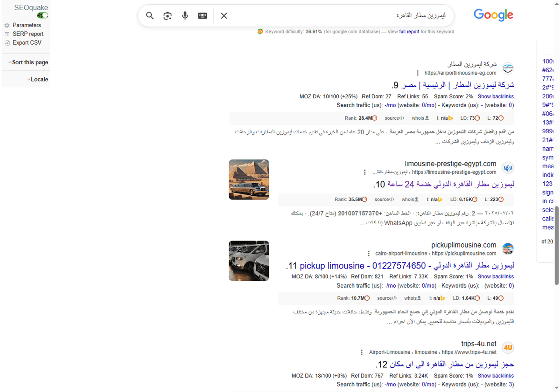Show backlinks for airportlimousine-eg result
This screenshot has width=560, height=392.
(x=496, y=96)
